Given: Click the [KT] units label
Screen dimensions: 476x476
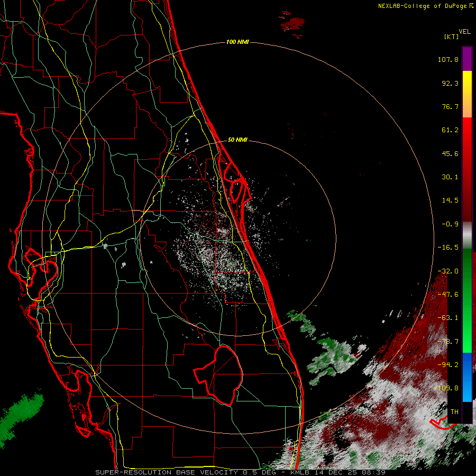Looking at the screenshot, I should [452, 36].
